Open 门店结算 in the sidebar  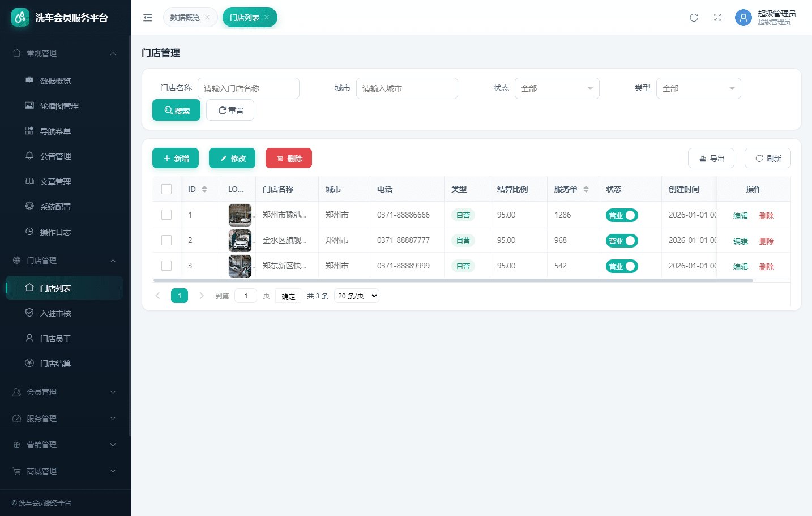65,364
